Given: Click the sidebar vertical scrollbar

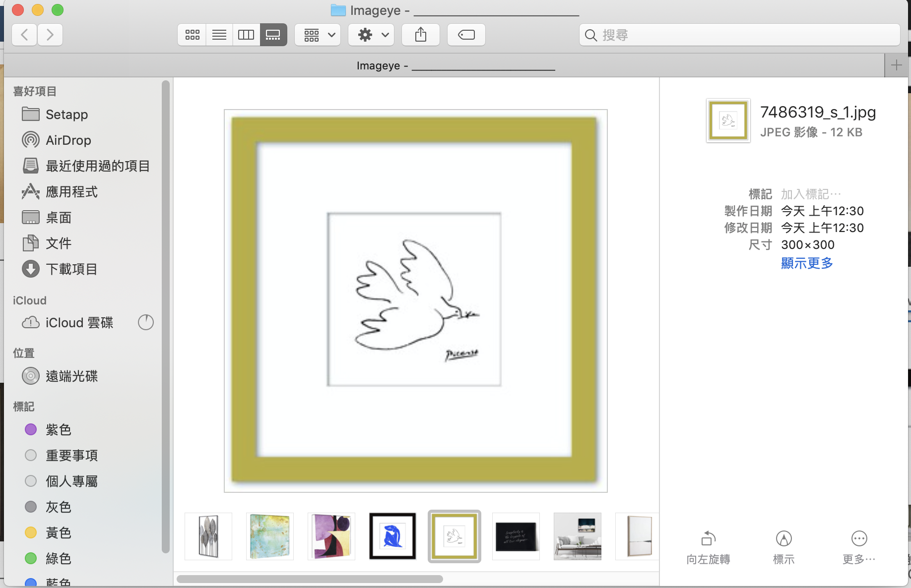Looking at the screenshot, I should 166,316.
